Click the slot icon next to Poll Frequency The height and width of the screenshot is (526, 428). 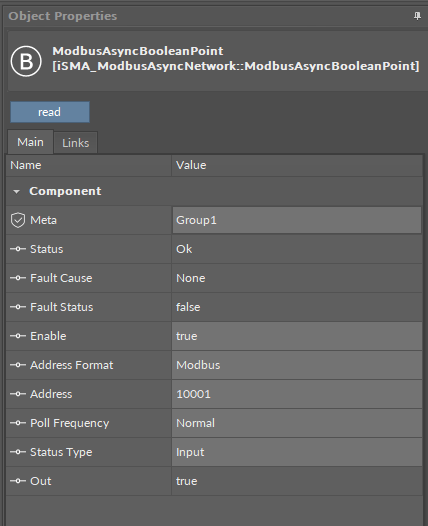18,423
